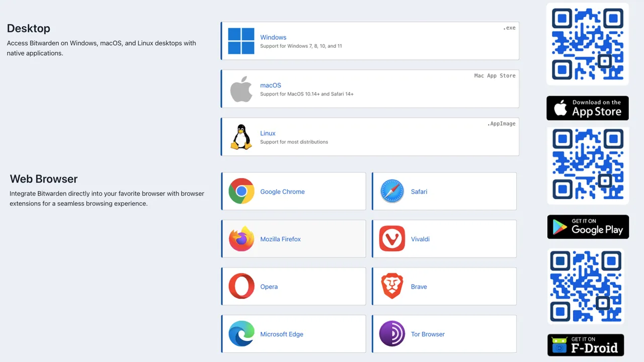Click Get it on F-Droid badge
Viewport: 644px width, 362px height.
(x=586, y=345)
